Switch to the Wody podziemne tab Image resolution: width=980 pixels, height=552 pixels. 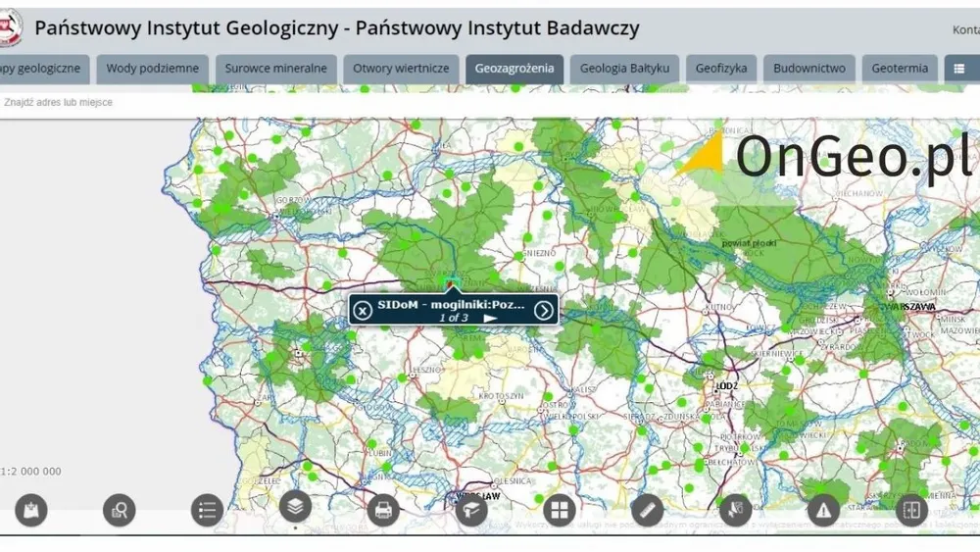[x=153, y=69]
